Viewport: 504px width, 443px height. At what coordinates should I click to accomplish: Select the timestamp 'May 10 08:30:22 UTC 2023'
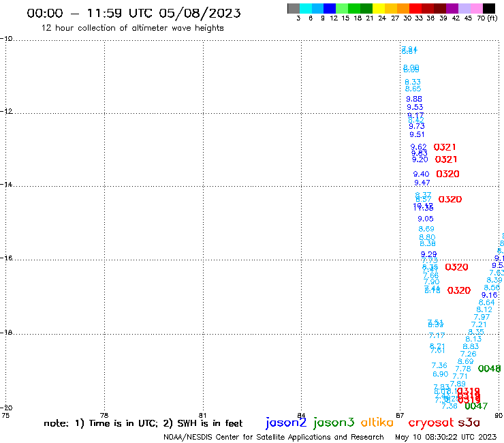pyautogui.click(x=445, y=437)
